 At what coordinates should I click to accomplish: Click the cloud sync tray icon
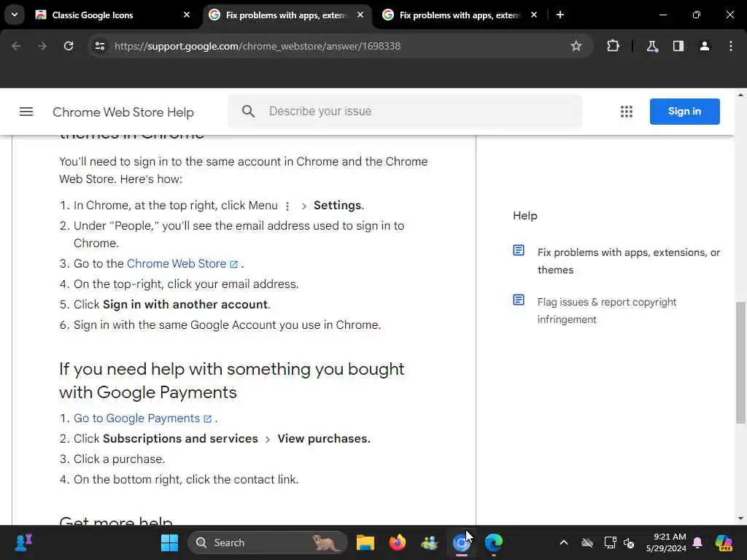(587, 542)
